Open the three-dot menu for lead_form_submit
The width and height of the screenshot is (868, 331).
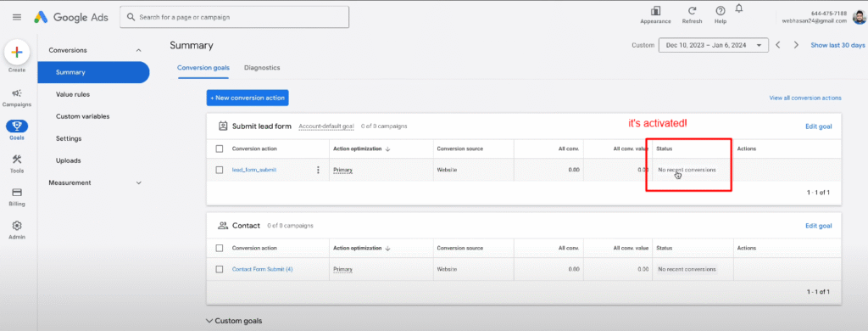(318, 170)
